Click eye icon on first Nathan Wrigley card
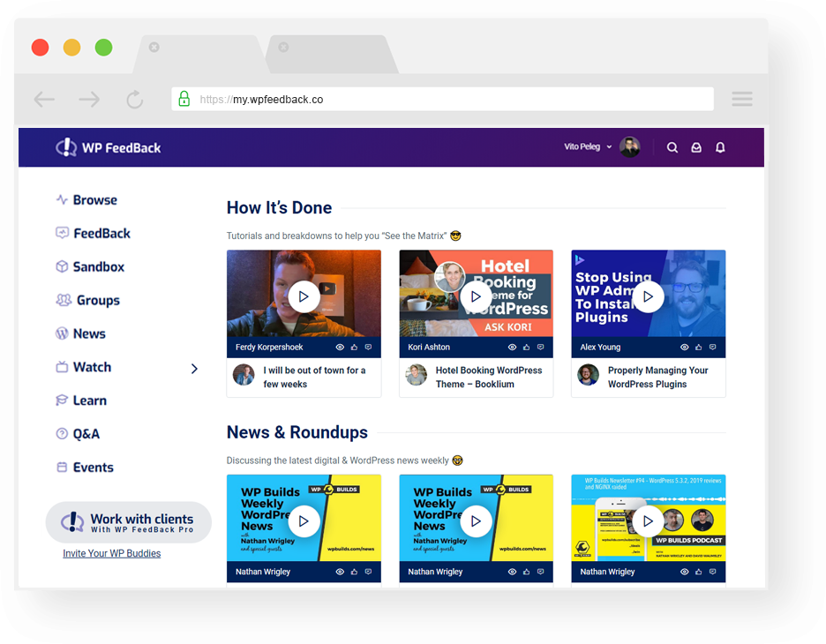The height and width of the screenshot is (644, 826). (340, 572)
